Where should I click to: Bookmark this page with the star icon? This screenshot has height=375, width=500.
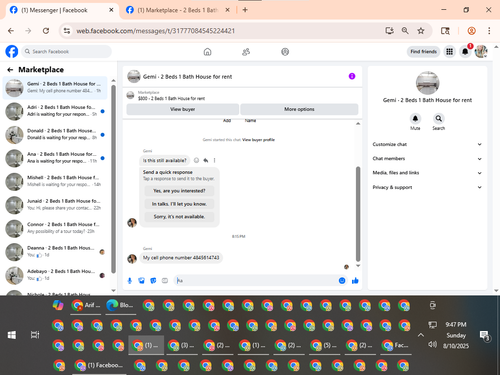421,31
